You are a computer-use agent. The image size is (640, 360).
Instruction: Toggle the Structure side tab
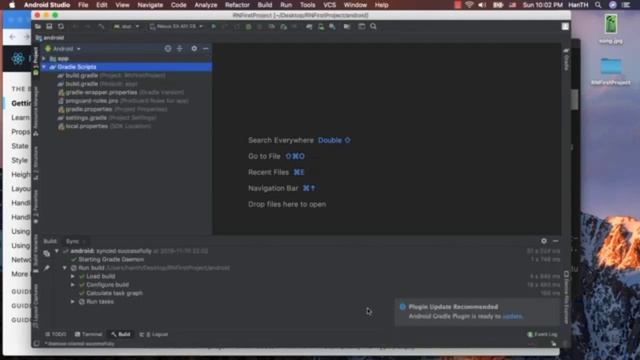[x=36, y=163]
